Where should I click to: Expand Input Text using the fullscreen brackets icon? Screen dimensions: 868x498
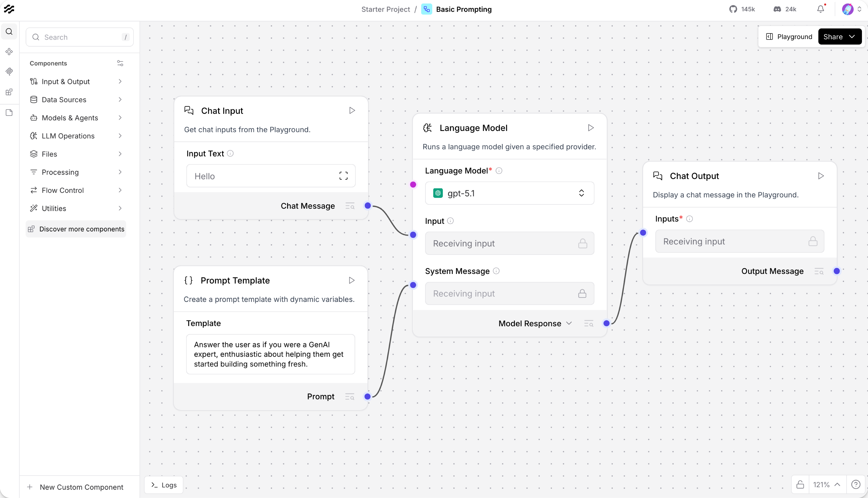point(344,175)
